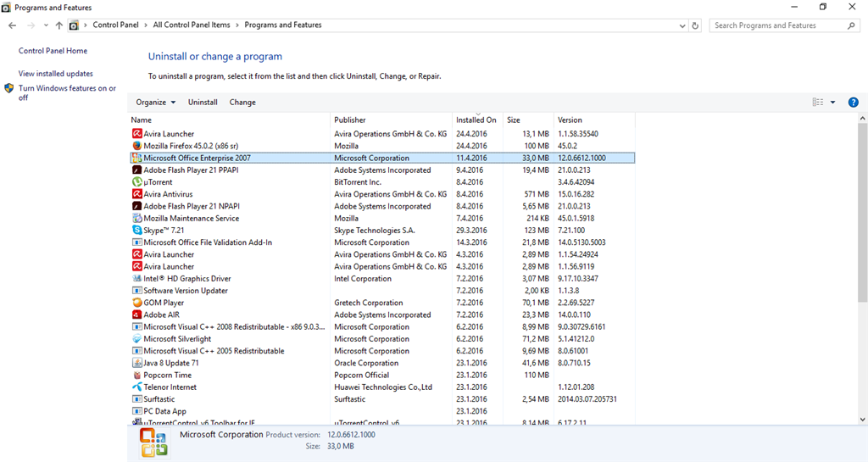Open Programs and Features help
The image size is (868, 462).
point(853,103)
